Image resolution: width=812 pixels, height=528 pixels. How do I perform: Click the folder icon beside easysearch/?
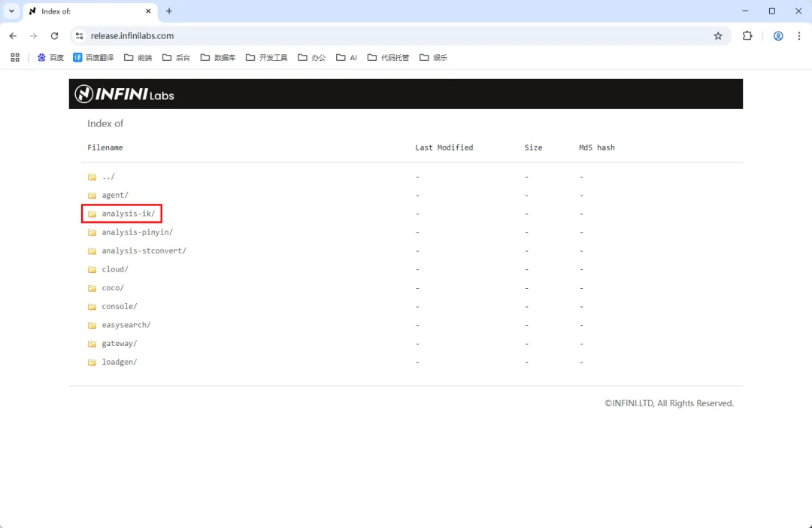[92, 326]
